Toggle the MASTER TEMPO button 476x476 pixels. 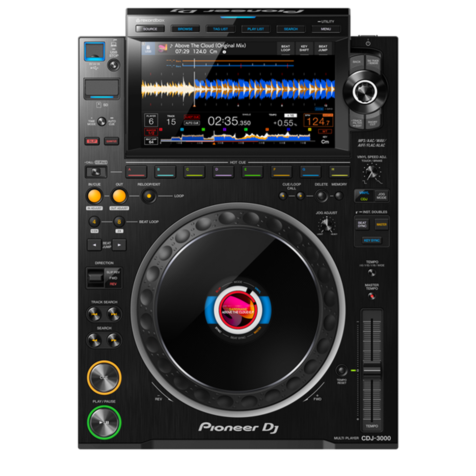point(372,296)
